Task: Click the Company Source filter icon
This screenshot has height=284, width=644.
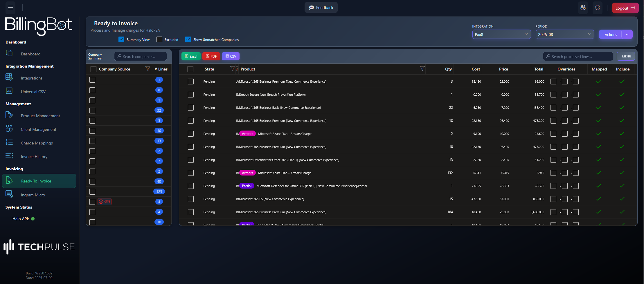Action: tap(147, 69)
